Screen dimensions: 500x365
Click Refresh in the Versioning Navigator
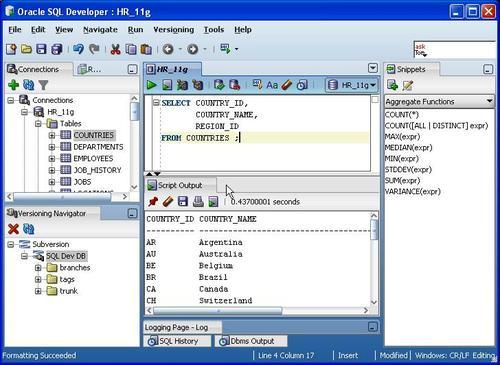pyautogui.click(x=29, y=229)
